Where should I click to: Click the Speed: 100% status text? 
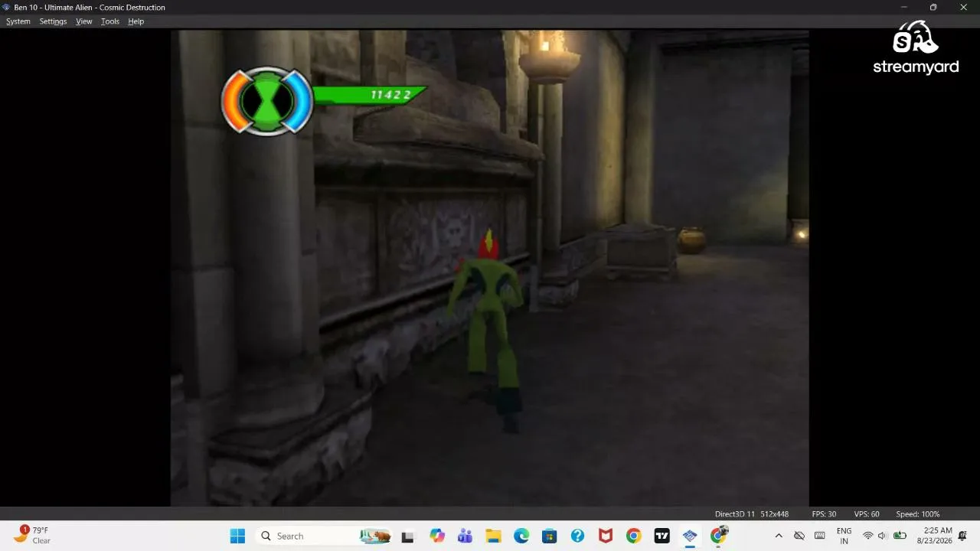[x=918, y=514]
